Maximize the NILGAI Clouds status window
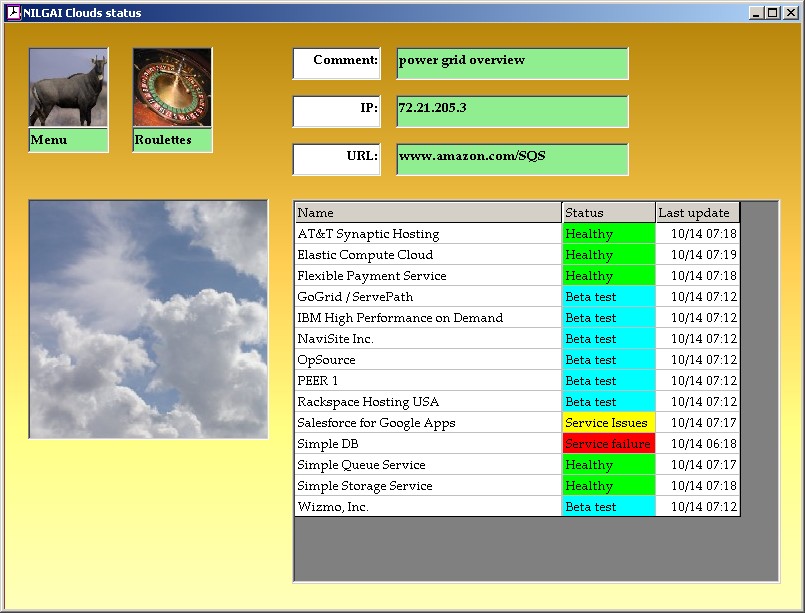The width and height of the screenshot is (805, 613). pyautogui.click(x=772, y=13)
